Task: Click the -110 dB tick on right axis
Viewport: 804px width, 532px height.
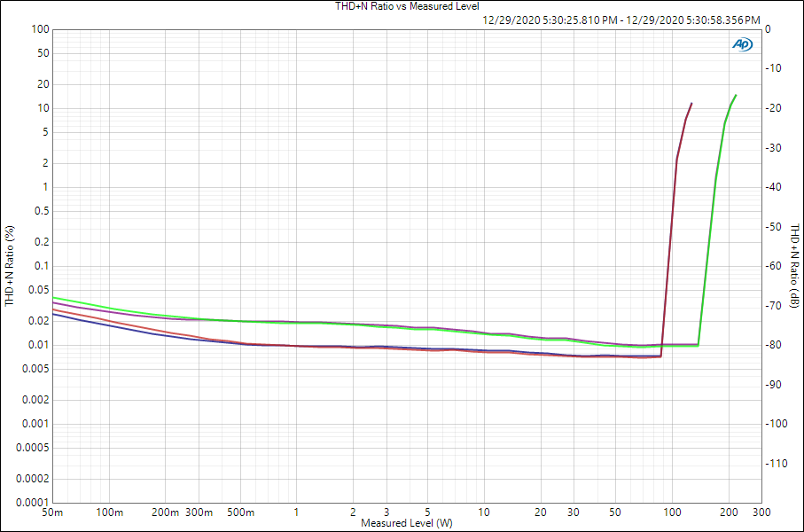Action: pos(777,463)
